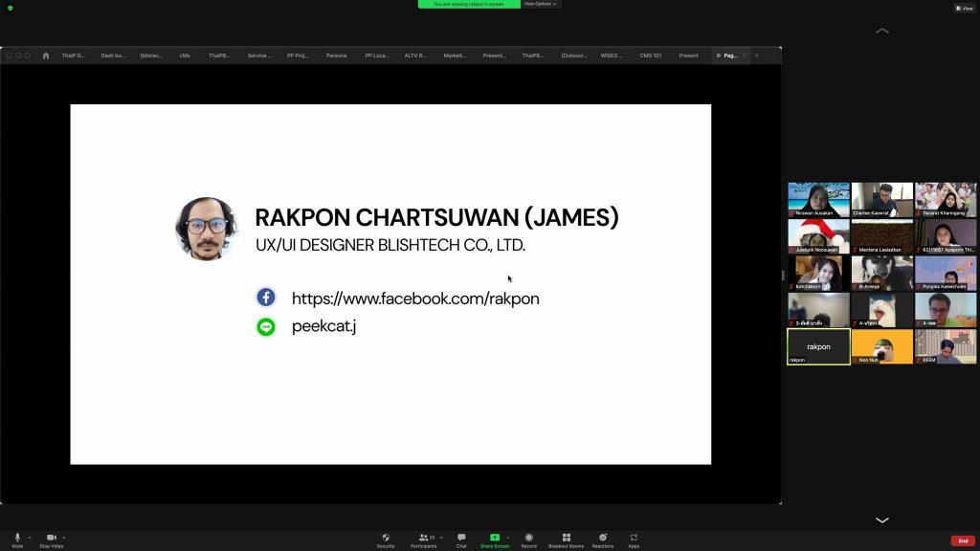Switch to the Service tab

(x=259, y=55)
